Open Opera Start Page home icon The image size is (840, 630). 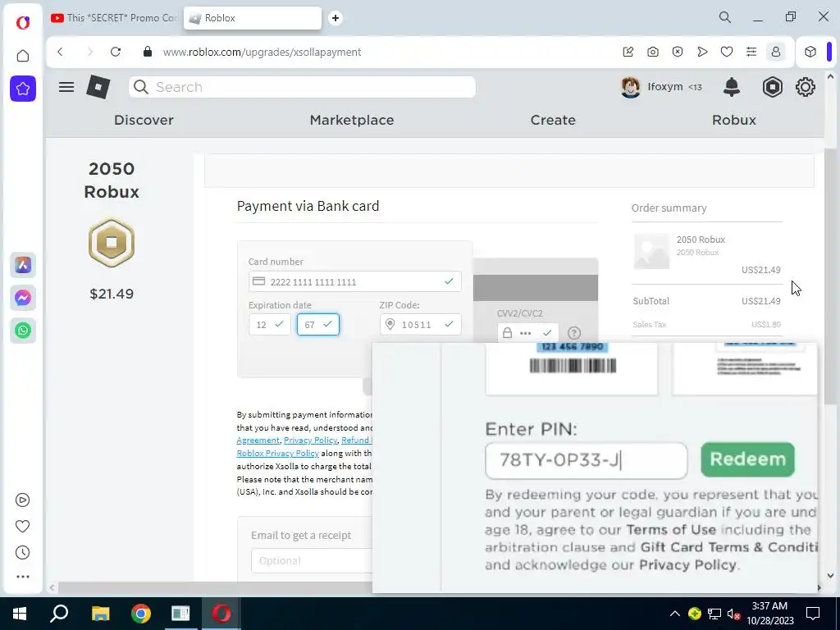[x=22, y=56]
